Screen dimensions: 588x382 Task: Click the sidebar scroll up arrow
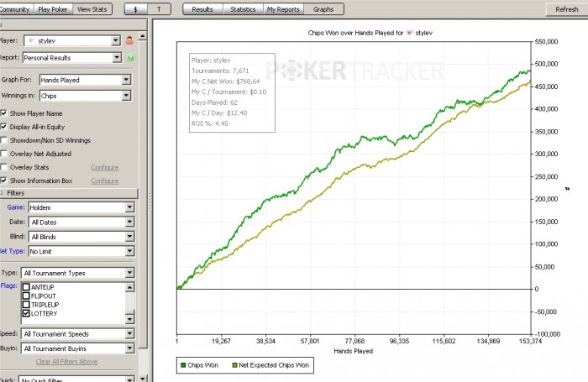(143, 36)
